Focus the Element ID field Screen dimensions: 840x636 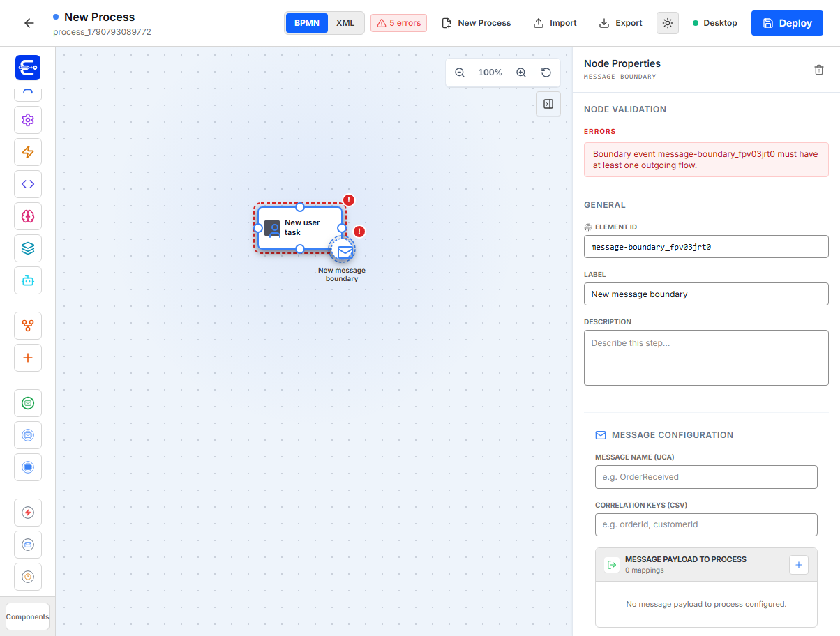pyautogui.click(x=706, y=247)
